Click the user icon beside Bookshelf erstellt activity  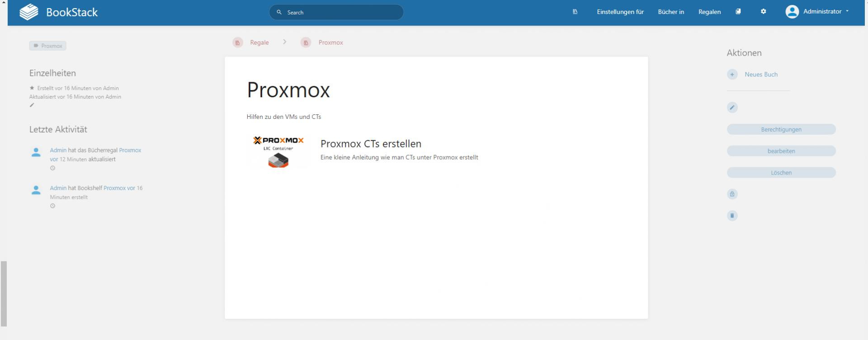(36, 190)
